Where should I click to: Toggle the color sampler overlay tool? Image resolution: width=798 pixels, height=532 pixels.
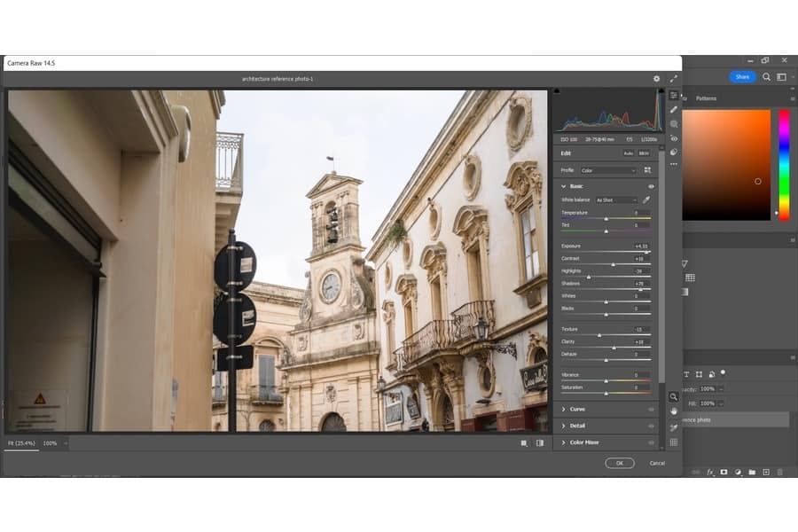pyautogui.click(x=674, y=427)
